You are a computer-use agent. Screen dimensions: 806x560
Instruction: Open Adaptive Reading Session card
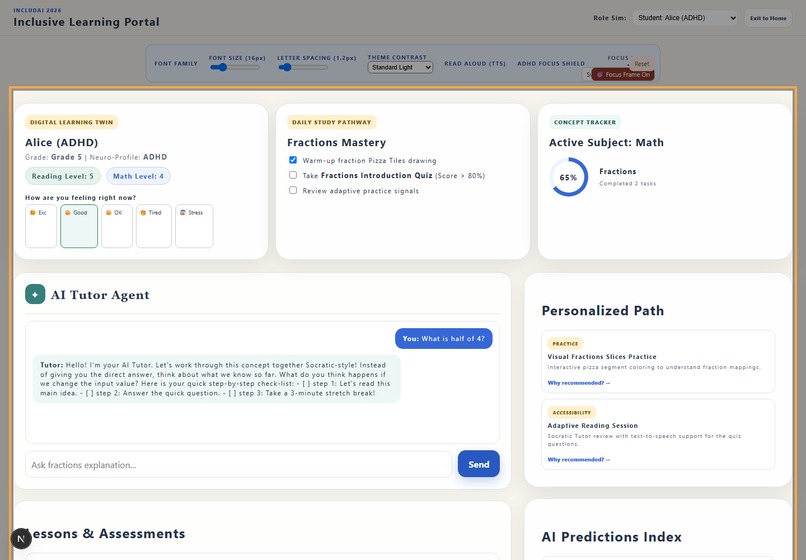pyautogui.click(x=658, y=435)
